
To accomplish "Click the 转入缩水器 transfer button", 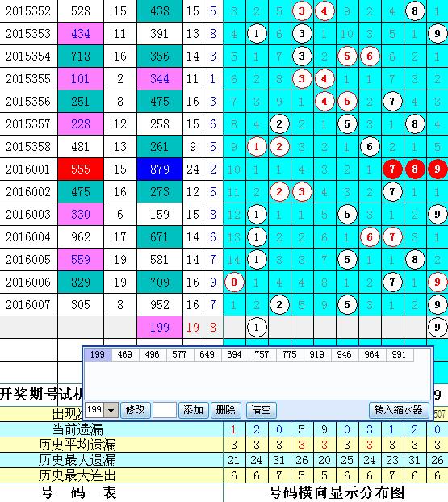I will [399, 410].
